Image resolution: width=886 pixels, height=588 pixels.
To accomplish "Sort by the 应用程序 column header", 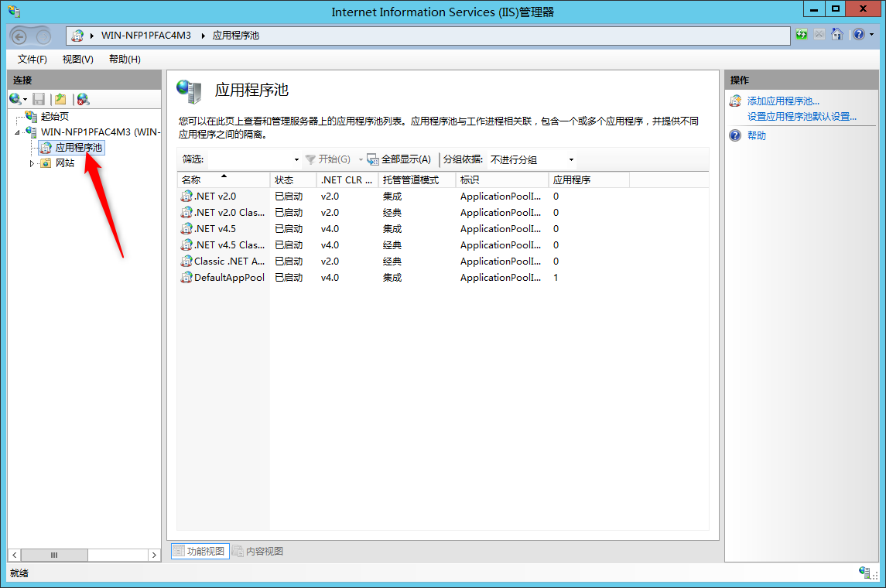I will pyautogui.click(x=589, y=179).
